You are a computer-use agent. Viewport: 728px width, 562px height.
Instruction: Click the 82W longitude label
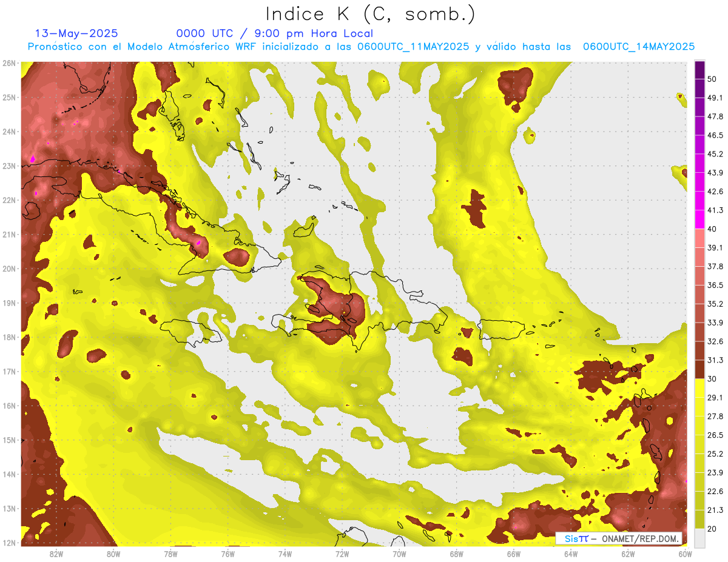56,554
